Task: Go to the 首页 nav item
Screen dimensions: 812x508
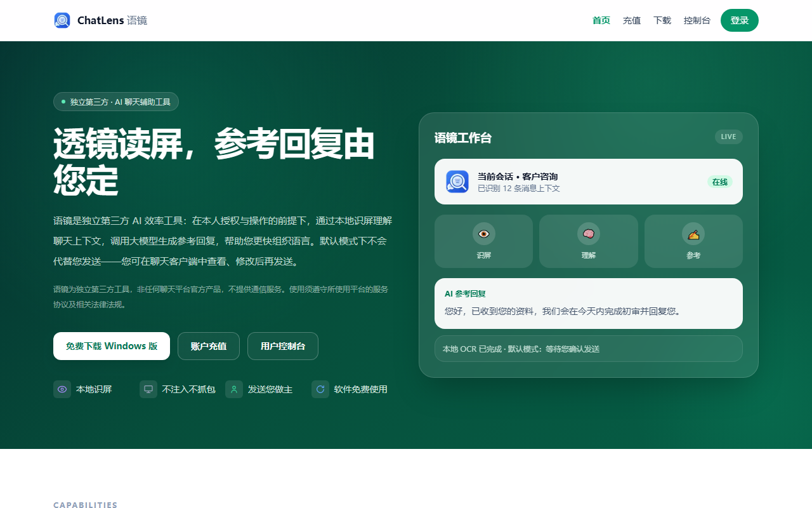Action: coord(601,20)
